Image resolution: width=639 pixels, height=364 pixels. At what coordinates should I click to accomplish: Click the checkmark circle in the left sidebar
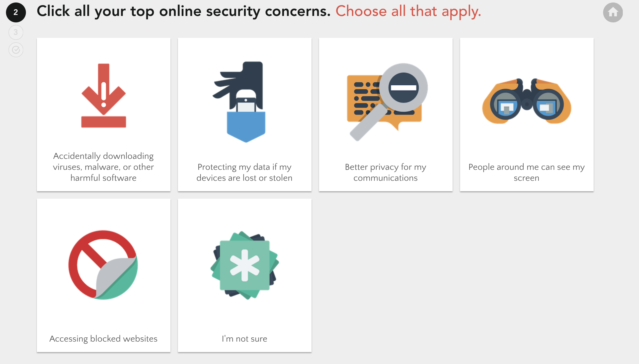click(15, 49)
